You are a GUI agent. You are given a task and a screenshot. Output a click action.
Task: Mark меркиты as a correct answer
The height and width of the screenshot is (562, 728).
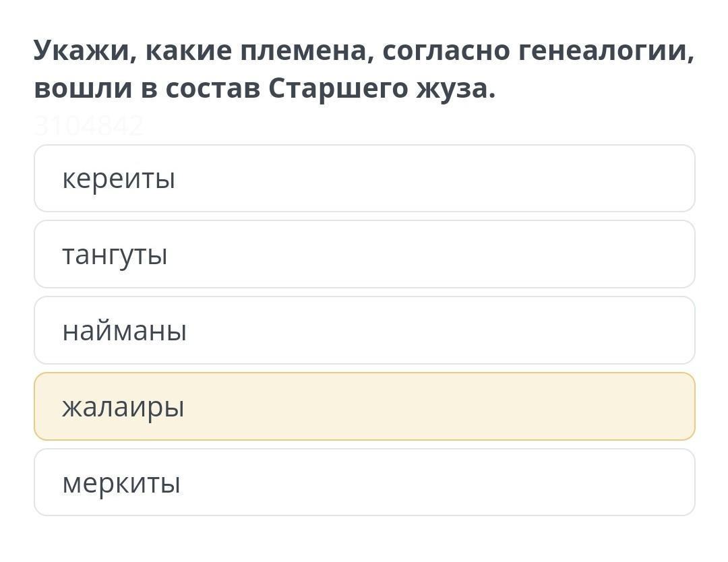point(365,482)
